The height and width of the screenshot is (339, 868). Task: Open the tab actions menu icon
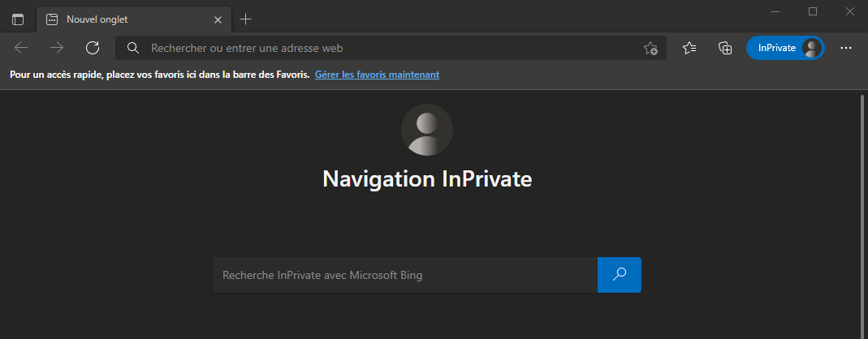click(x=18, y=19)
